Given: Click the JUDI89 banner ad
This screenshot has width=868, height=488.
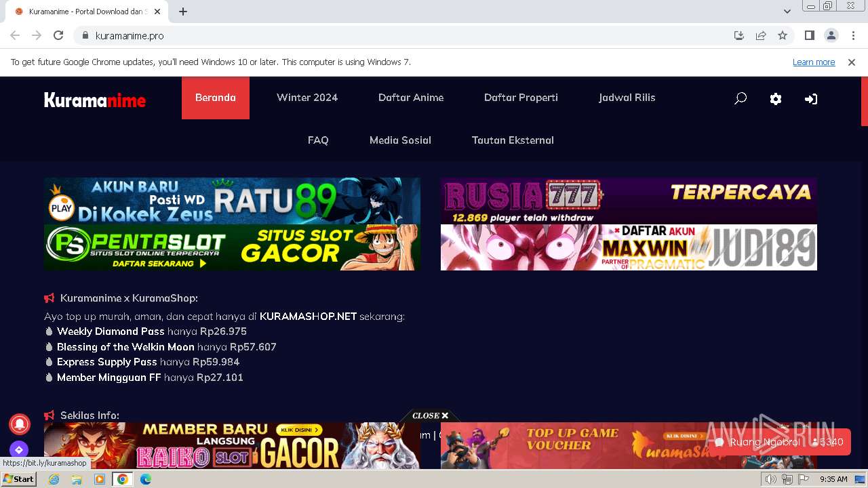Looking at the screenshot, I should point(629,247).
